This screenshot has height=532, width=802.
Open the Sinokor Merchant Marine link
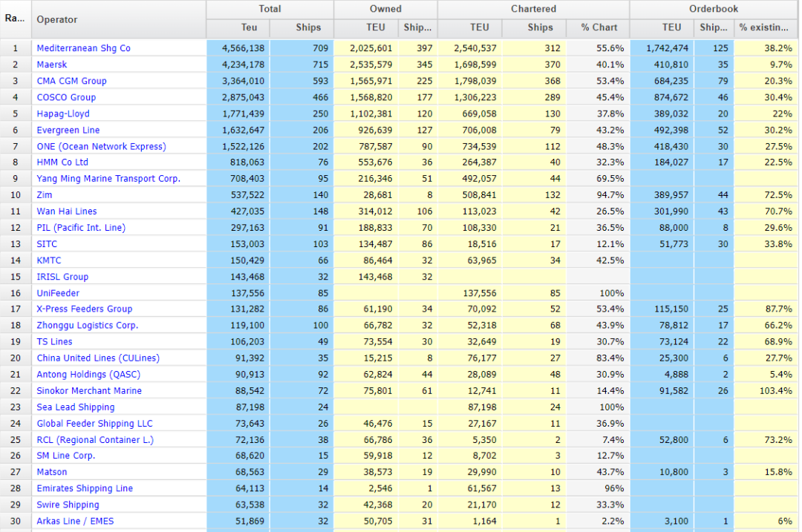pos(89,390)
